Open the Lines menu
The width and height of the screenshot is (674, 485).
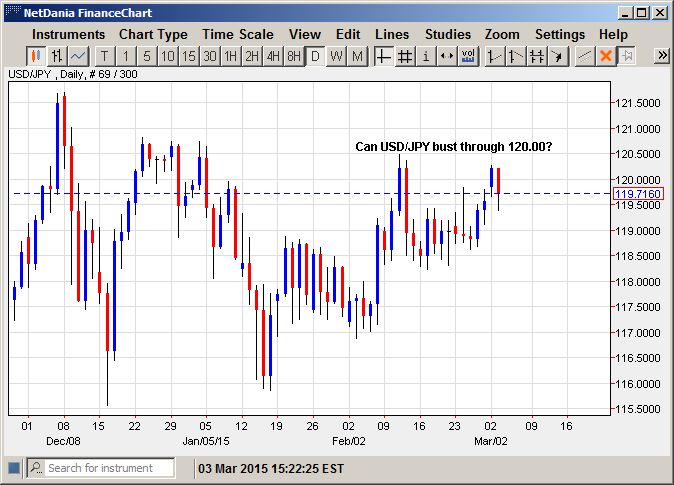click(x=392, y=34)
